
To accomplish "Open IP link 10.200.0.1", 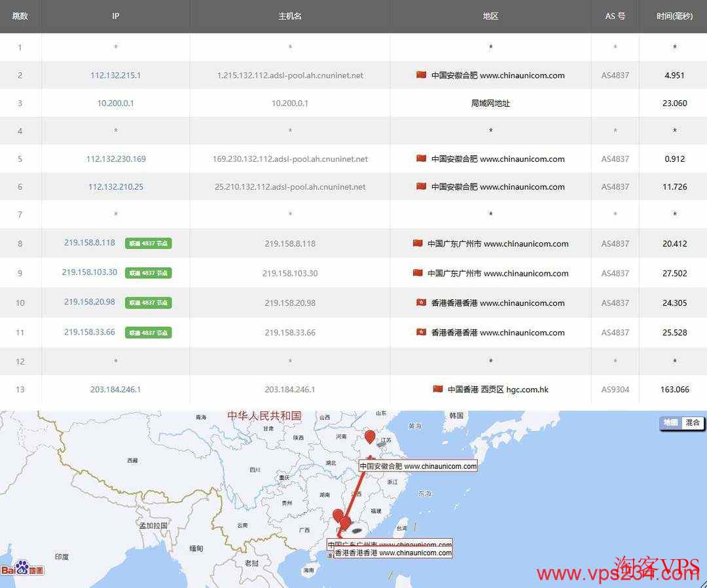I will click(115, 103).
